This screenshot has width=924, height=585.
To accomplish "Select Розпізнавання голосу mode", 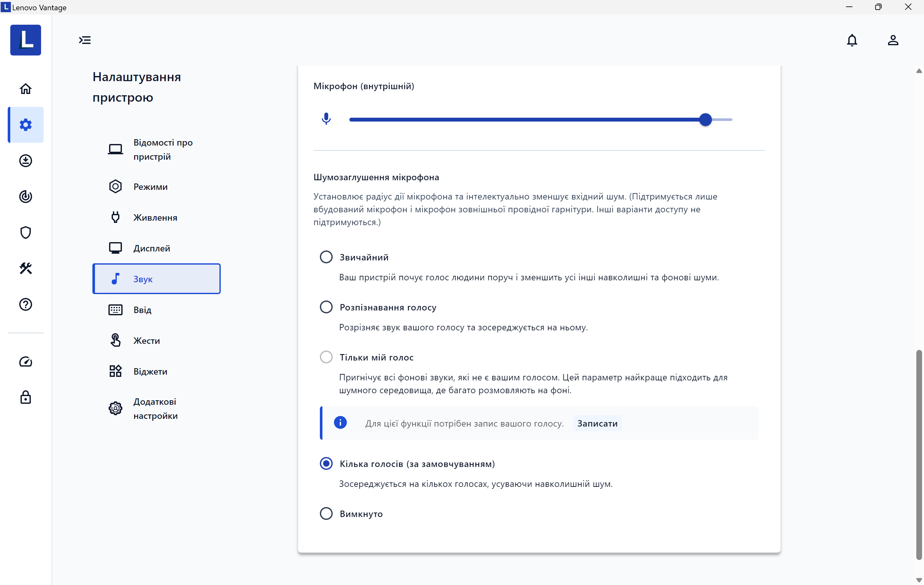I will coord(325,307).
